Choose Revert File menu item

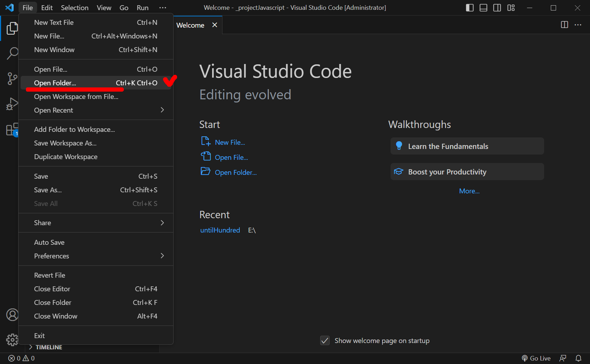point(96,275)
